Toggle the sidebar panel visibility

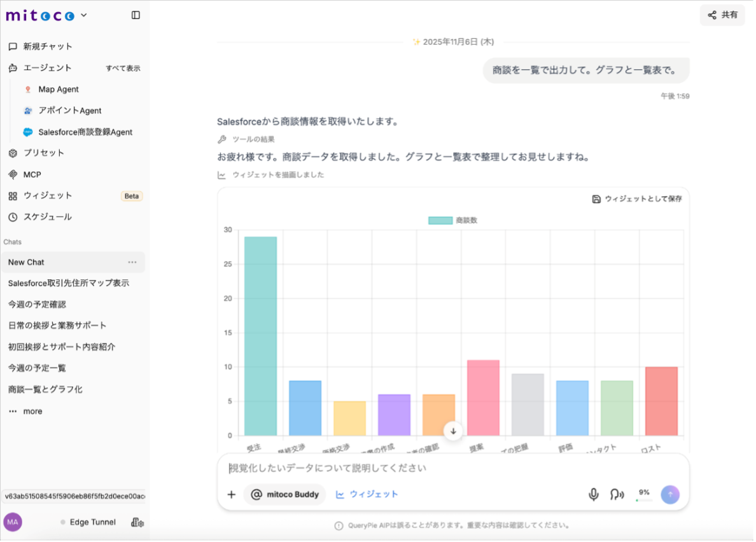136,15
